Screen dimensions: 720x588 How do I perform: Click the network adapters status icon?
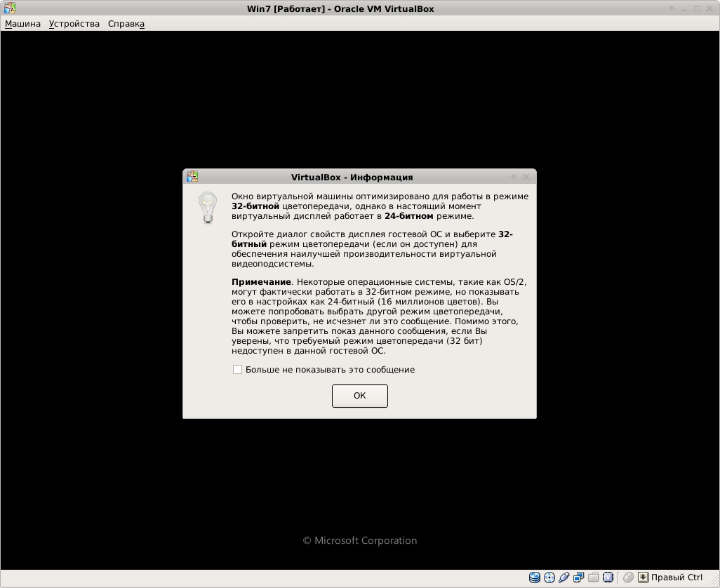(578, 577)
